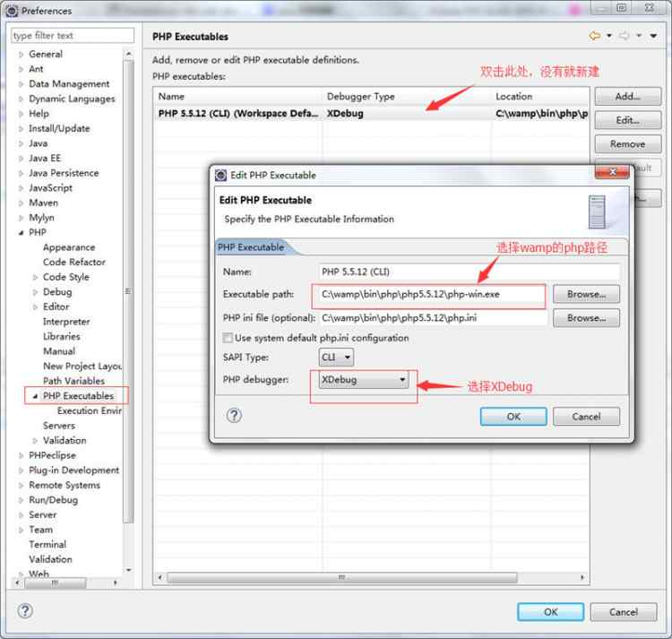Open the PHP debugger XDebug dropdown
The height and width of the screenshot is (639, 672).
[364, 379]
